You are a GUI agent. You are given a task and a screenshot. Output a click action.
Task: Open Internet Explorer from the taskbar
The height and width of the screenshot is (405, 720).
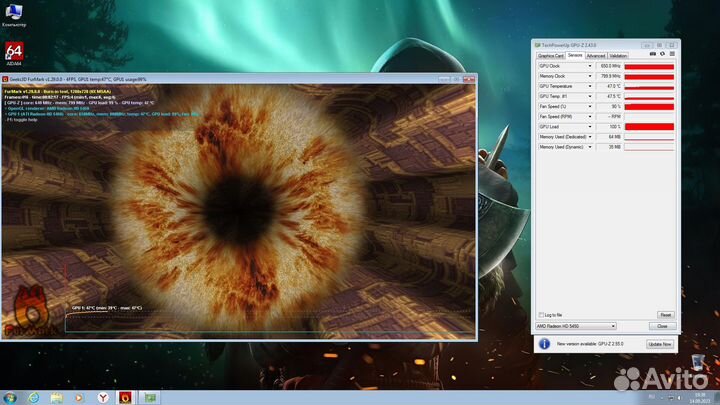[34, 398]
